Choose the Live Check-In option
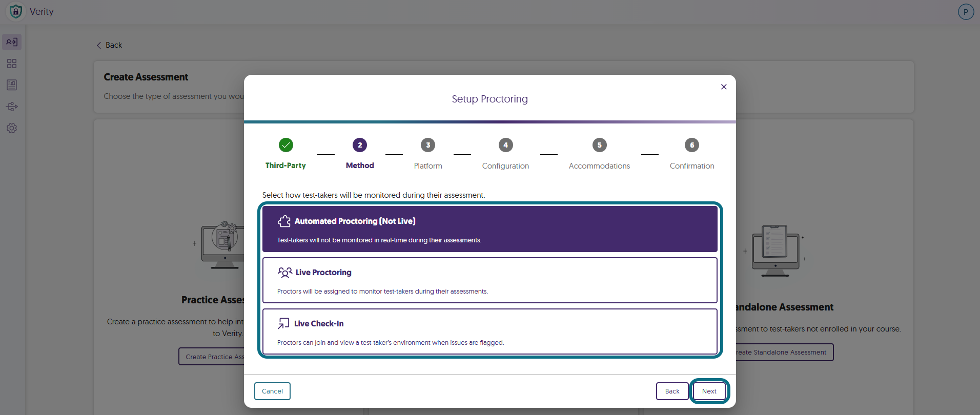The image size is (980, 415). tap(490, 331)
